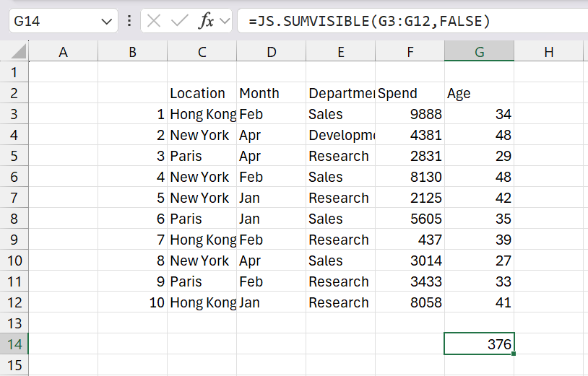The image size is (588, 376).
Task: Click the Insert Function fx icon
Action: tap(207, 21)
